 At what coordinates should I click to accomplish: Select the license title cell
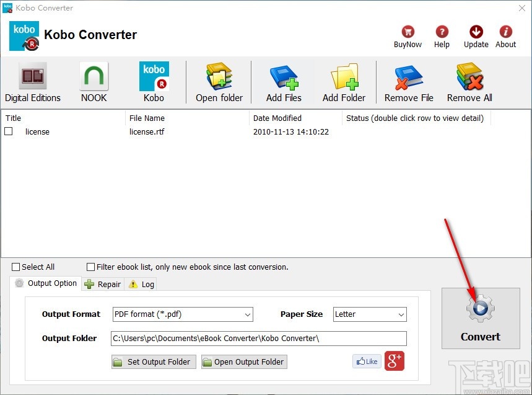[37, 132]
